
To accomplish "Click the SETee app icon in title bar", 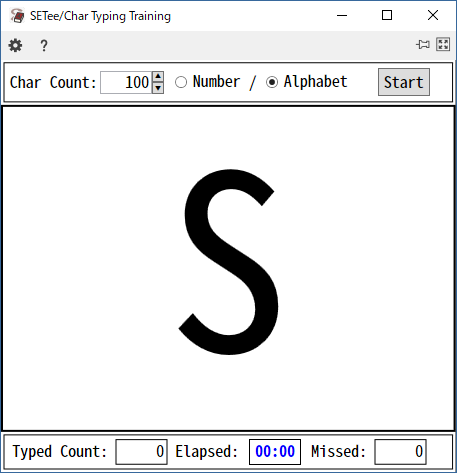I will tap(17, 16).
